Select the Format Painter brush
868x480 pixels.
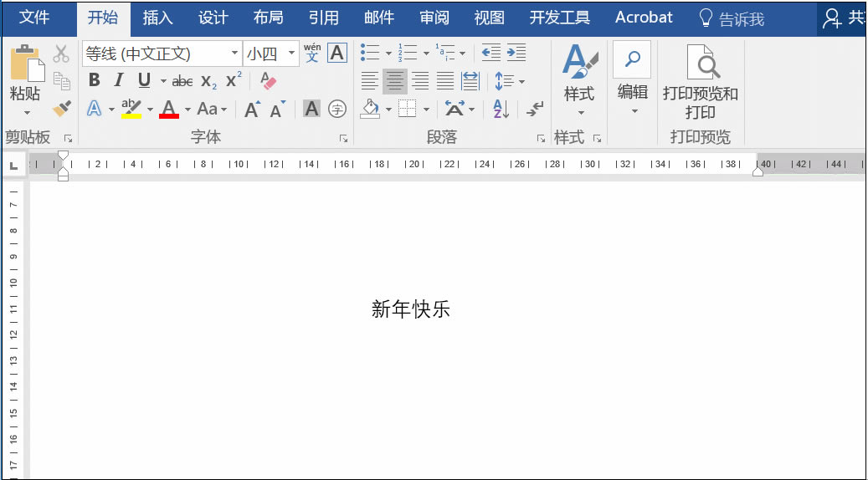61,109
